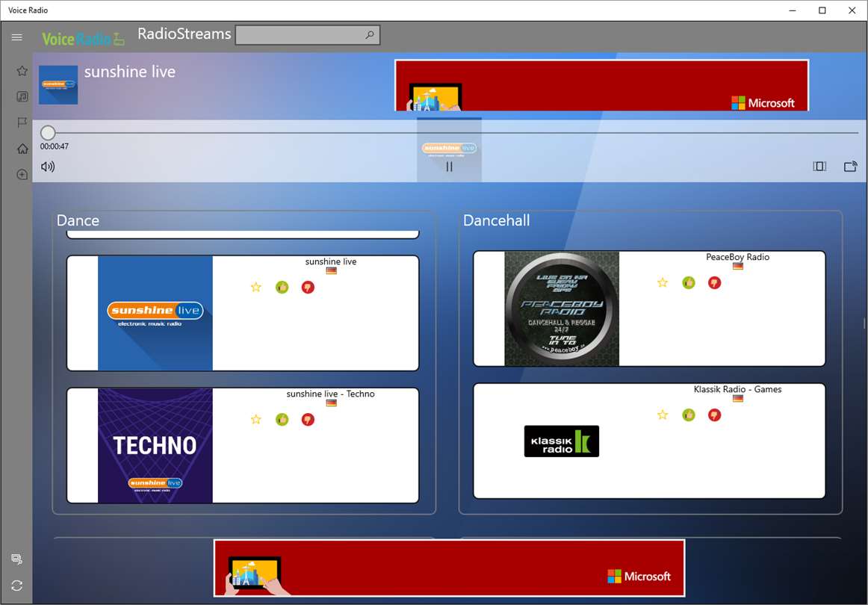Click the 'Klassik Radio - Games' title

(737, 389)
